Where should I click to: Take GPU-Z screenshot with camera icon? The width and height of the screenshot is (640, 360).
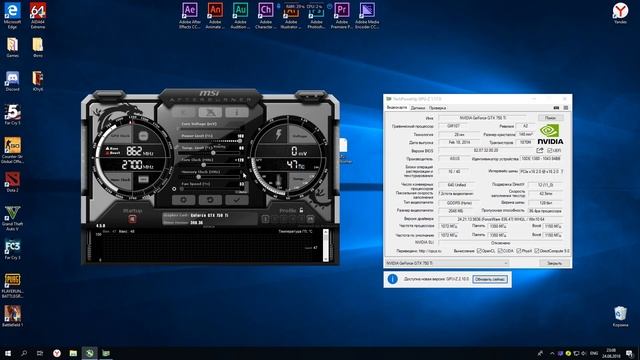(556, 108)
